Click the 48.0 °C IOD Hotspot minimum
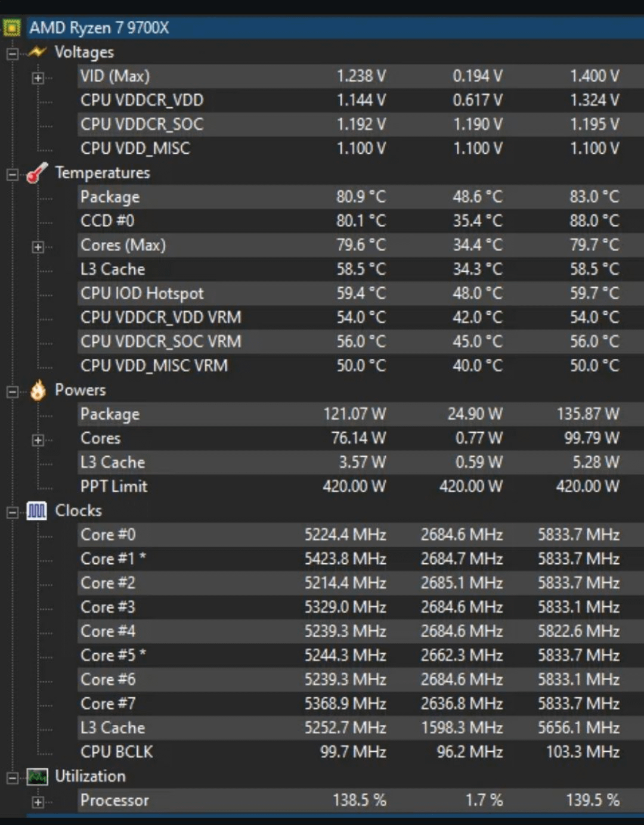 click(x=478, y=293)
